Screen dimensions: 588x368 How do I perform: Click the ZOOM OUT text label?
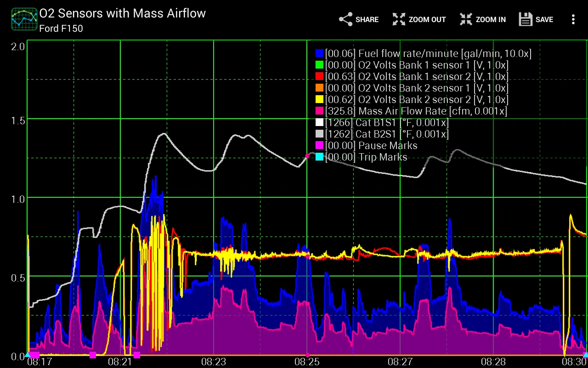pyautogui.click(x=427, y=19)
